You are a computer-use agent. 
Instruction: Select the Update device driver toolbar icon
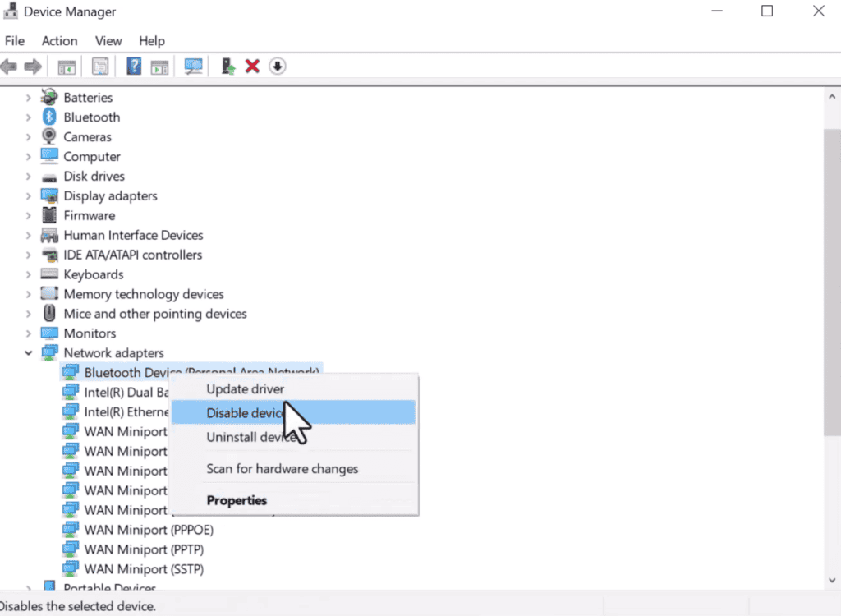point(227,66)
